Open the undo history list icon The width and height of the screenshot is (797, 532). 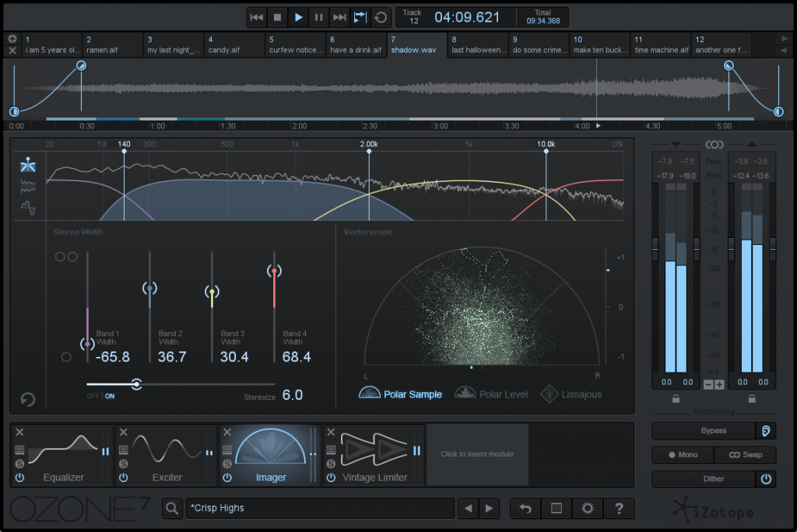pos(556,508)
